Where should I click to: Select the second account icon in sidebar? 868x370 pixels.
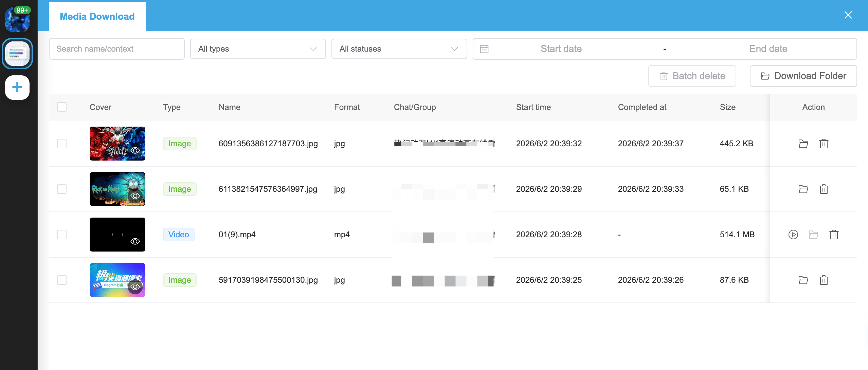(17, 54)
